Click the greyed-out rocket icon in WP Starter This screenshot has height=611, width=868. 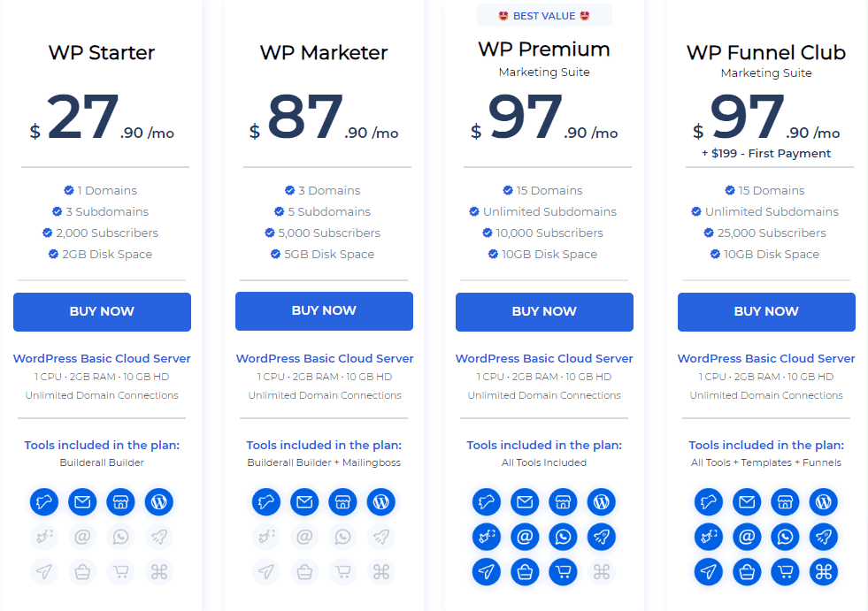159,537
